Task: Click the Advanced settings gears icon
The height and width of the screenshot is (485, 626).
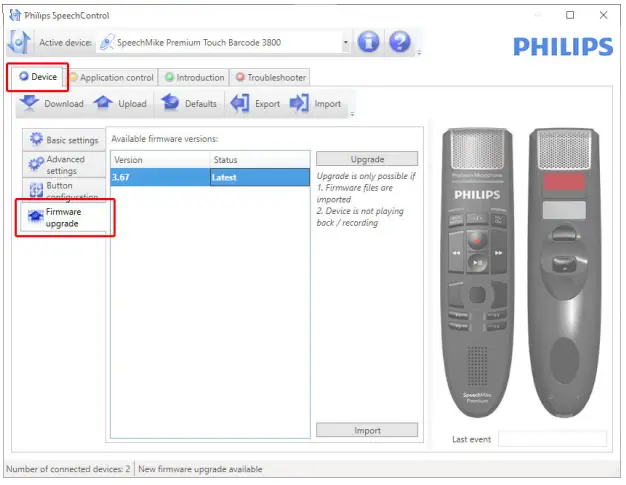Action: (x=36, y=164)
